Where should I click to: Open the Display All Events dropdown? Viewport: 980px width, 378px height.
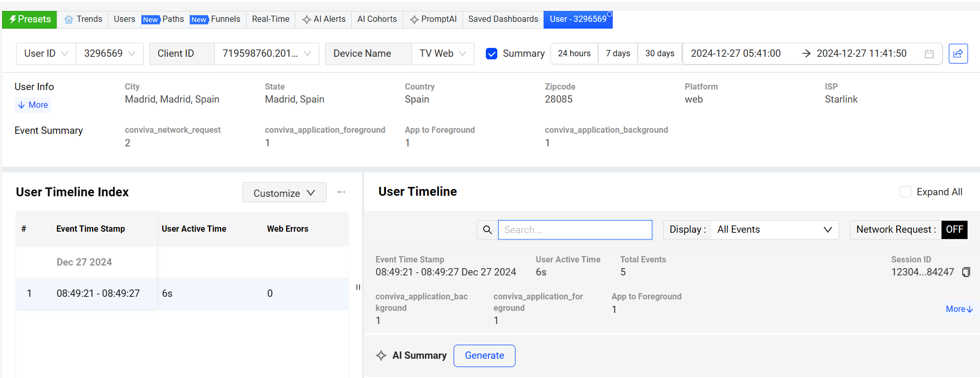pyautogui.click(x=774, y=230)
